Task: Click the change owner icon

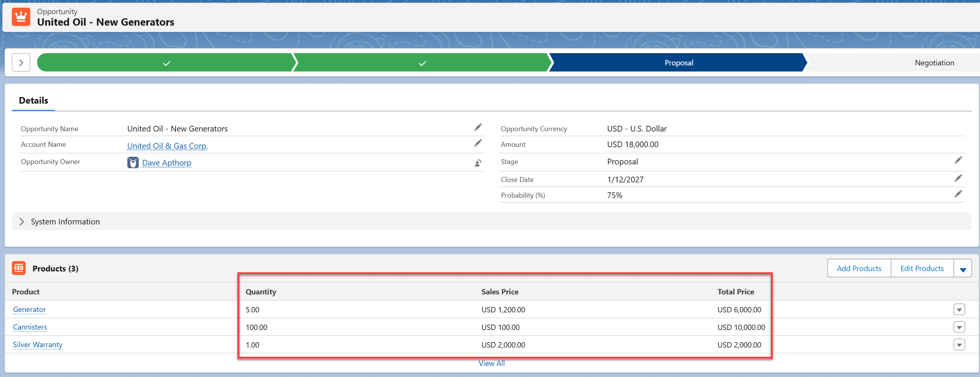Action: [x=478, y=163]
